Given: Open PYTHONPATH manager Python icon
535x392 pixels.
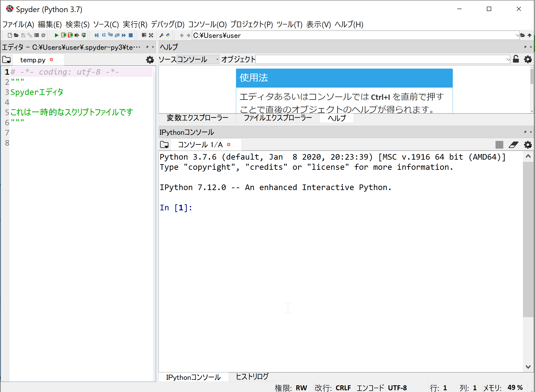Looking at the screenshot, I should 168,35.
